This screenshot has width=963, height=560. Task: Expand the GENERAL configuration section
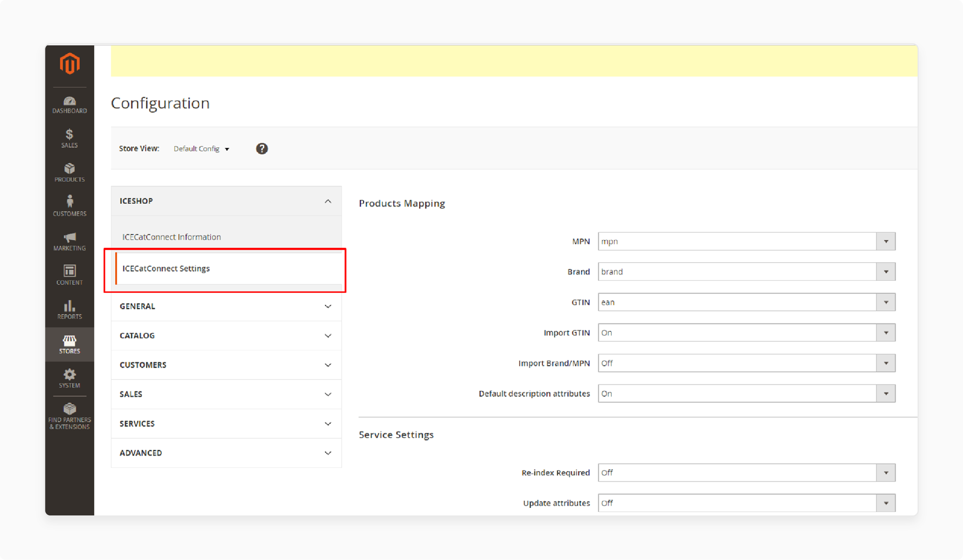pos(226,307)
